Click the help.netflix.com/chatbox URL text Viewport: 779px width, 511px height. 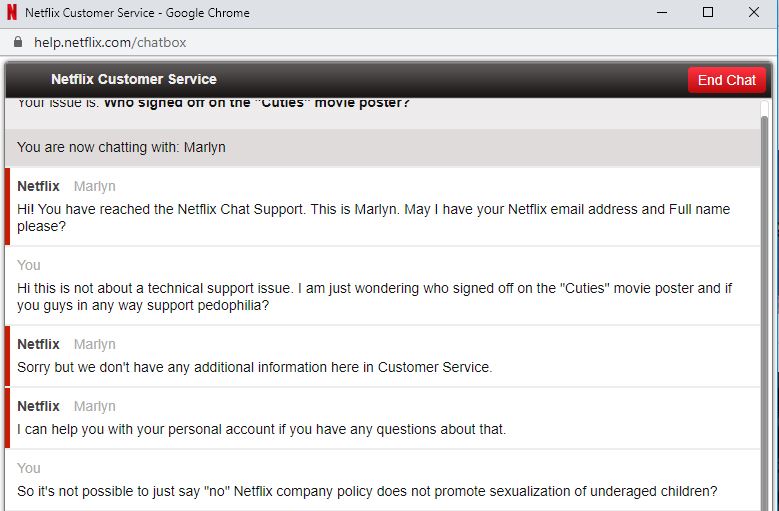110,42
